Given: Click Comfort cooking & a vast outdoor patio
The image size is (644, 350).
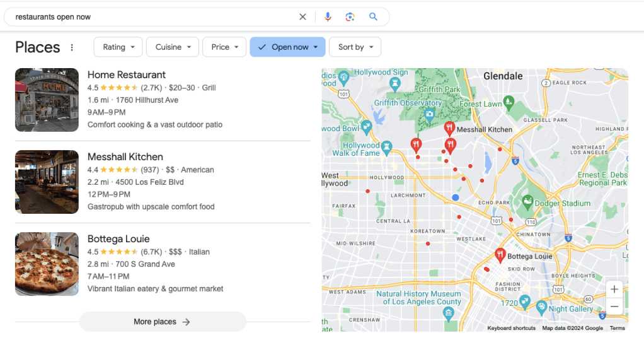Looking at the screenshot, I should click(155, 124).
